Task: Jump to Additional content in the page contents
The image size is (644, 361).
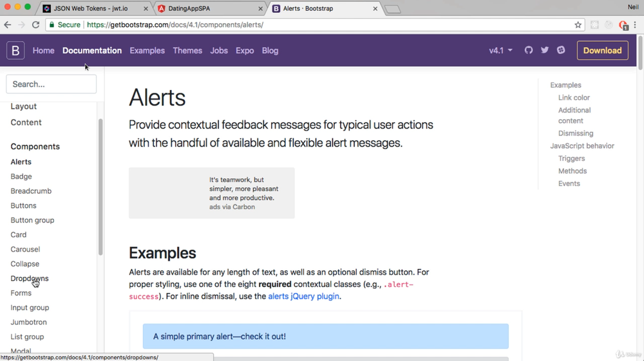Action: click(574, 115)
